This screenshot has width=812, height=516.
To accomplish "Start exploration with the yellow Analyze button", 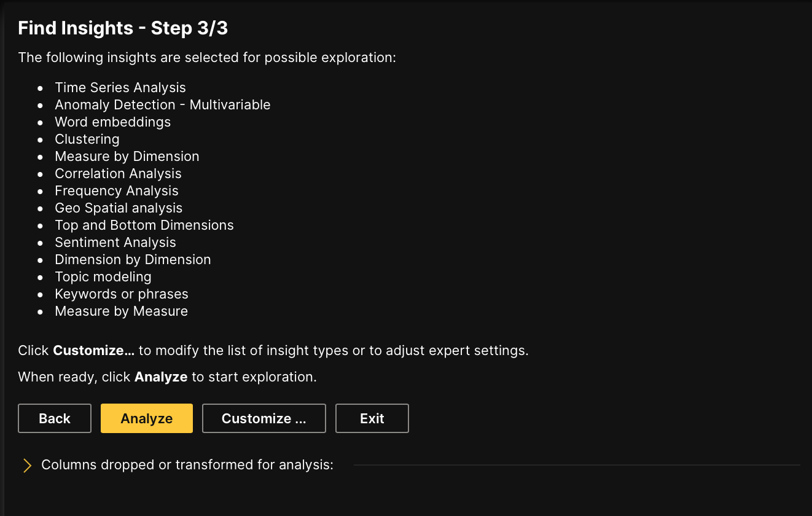I will coord(147,418).
